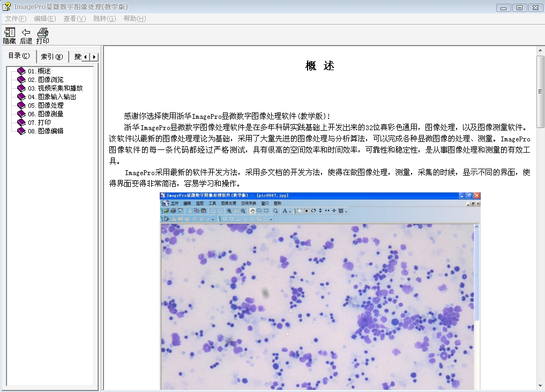Viewport: 545px width, 392px height.
Task: Open the 06. 图像测量 topic
Action: [46, 114]
